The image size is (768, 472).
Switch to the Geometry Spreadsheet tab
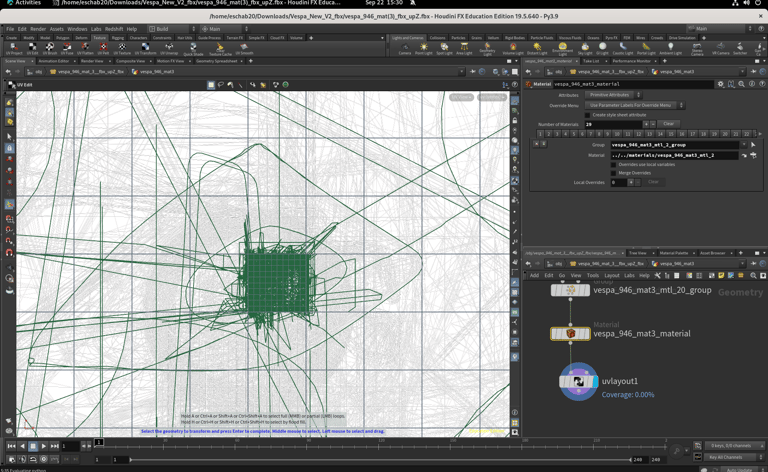pos(216,61)
